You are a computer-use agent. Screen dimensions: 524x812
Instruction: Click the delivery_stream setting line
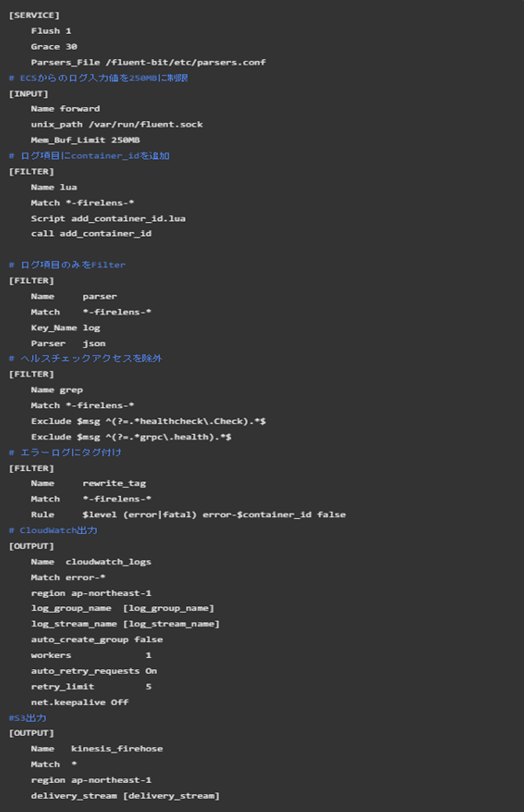click(125, 796)
